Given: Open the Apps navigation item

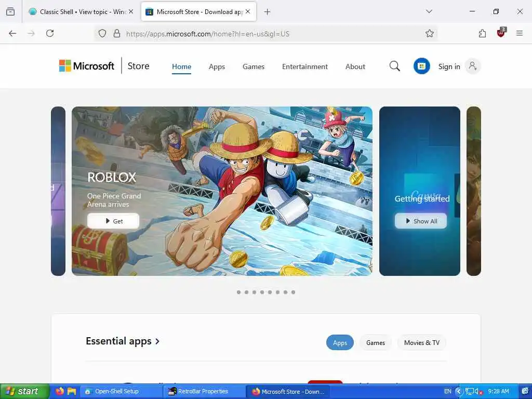Looking at the screenshot, I should pyautogui.click(x=217, y=66).
